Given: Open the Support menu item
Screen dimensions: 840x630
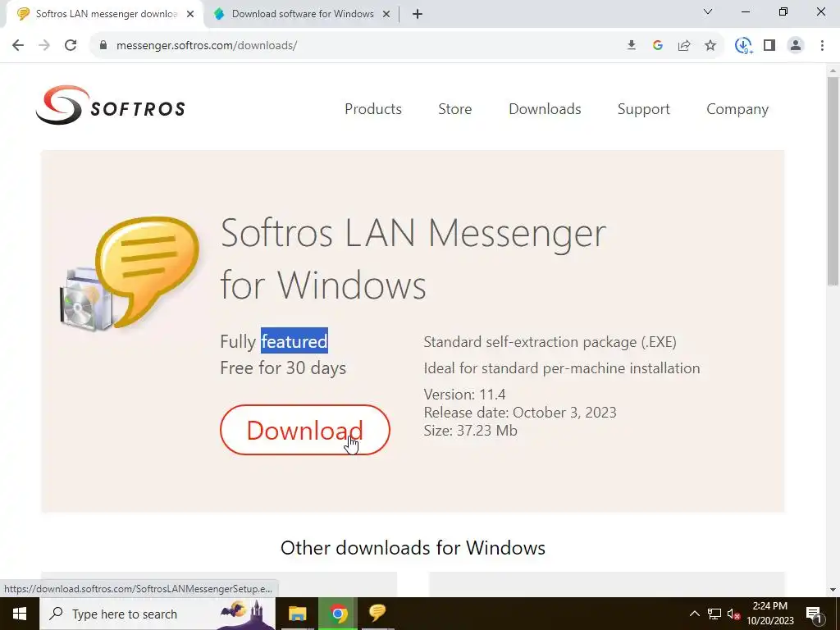Looking at the screenshot, I should coord(643,109).
